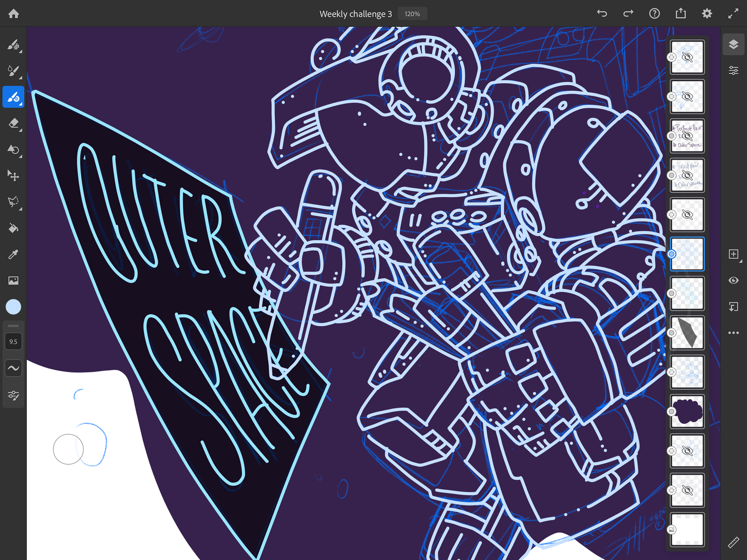
Task: Pick the paint bucket fill tool
Action: coord(13,228)
